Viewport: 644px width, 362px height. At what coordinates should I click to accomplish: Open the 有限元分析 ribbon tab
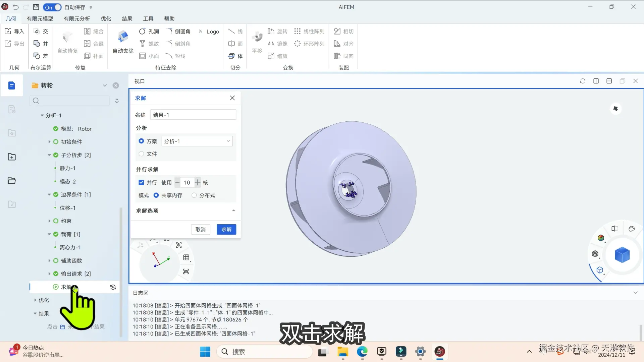[76, 18]
